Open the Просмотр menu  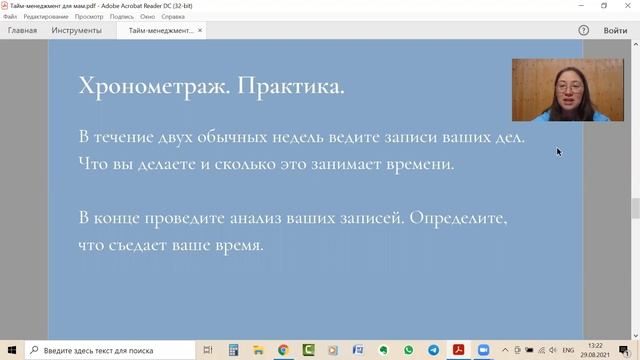click(89, 17)
